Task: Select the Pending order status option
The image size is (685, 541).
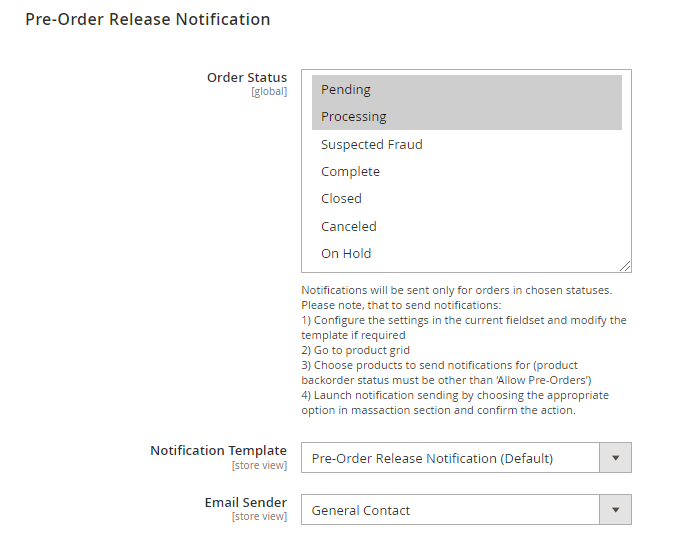Action: point(346,90)
